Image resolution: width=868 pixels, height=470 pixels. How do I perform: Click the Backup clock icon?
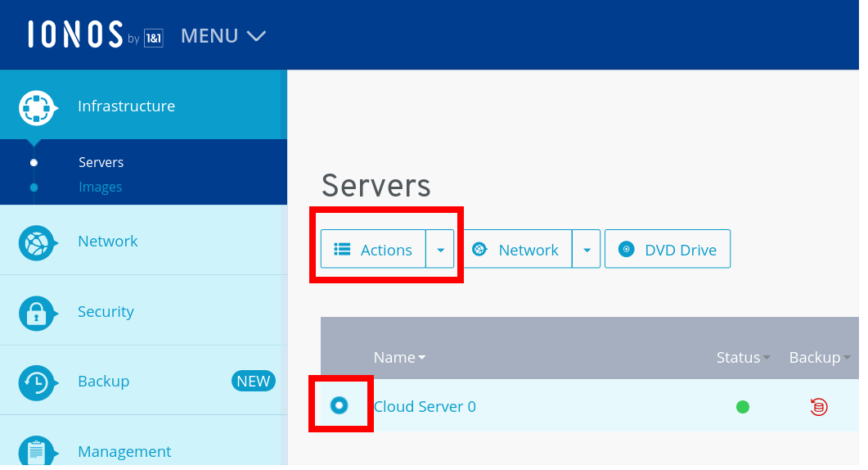tap(37, 383)
